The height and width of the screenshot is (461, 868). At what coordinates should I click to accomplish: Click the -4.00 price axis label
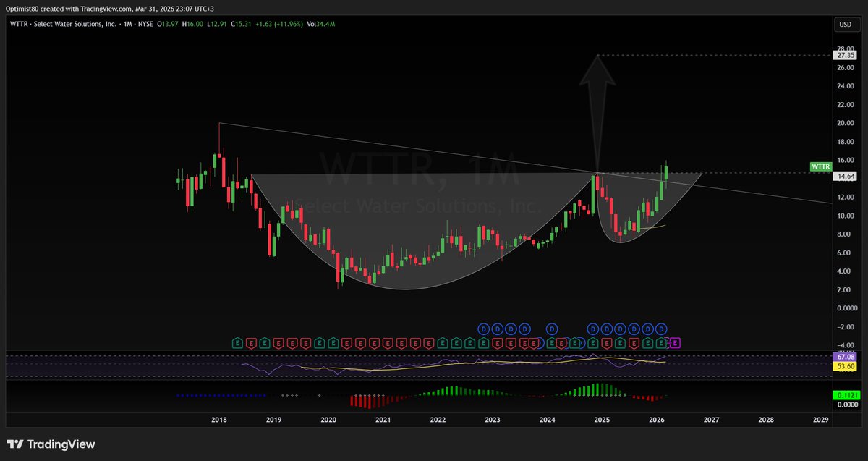point(846,345)
